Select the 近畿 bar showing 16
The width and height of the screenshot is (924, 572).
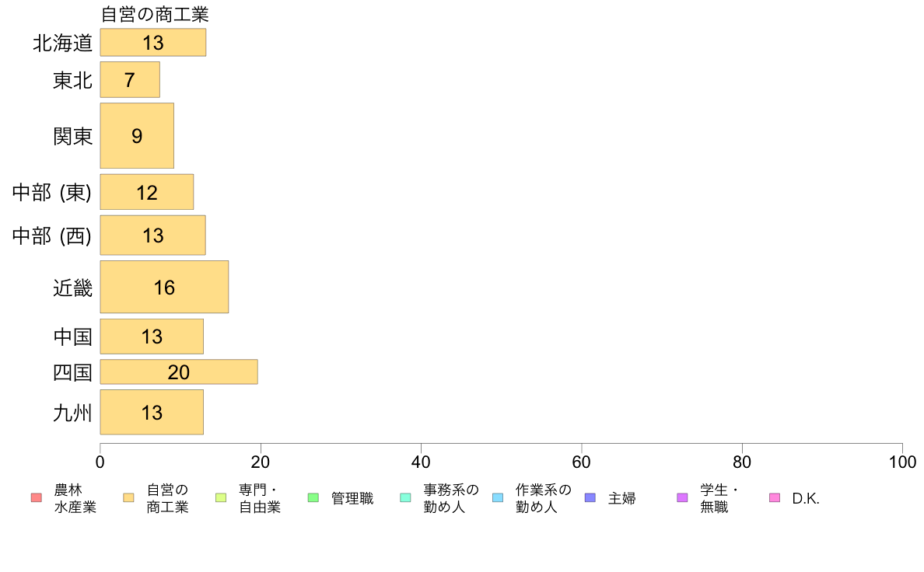164,287
